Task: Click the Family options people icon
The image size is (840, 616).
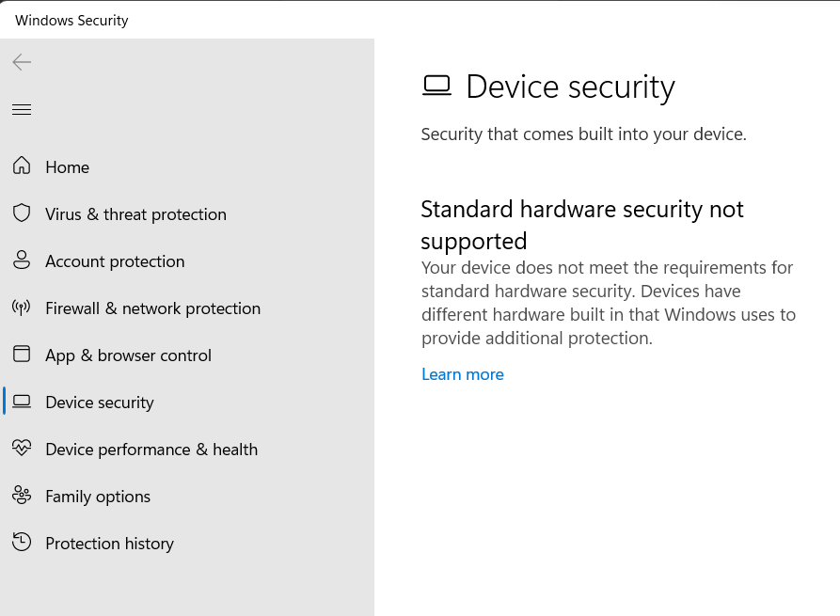Action: pos(22,496)
